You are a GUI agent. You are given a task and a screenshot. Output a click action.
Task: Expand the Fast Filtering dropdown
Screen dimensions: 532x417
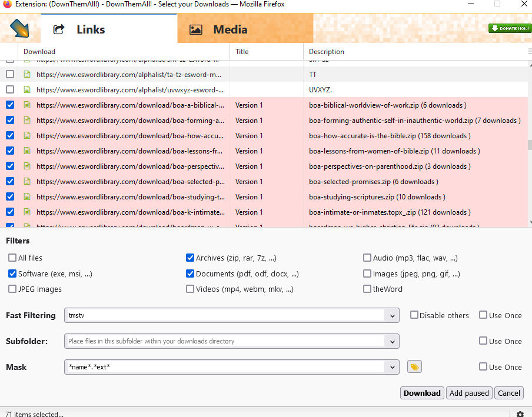pos(392,316)
